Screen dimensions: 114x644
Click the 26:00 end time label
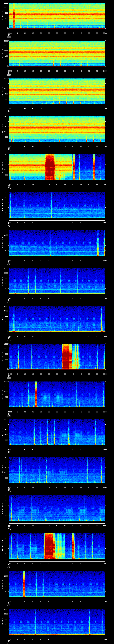pos(105,147)
